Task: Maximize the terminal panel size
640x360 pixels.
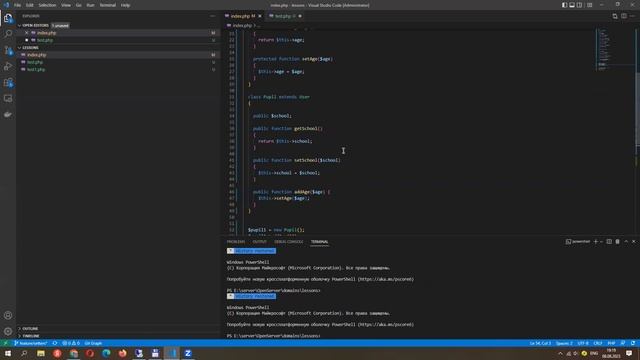Action: tap(626, 242)
